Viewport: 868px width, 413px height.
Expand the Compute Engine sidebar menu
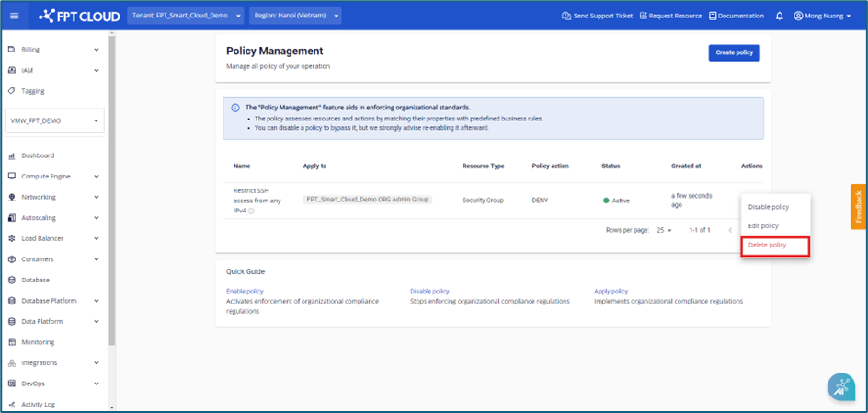pyautogui.click(x=54, y=177)
